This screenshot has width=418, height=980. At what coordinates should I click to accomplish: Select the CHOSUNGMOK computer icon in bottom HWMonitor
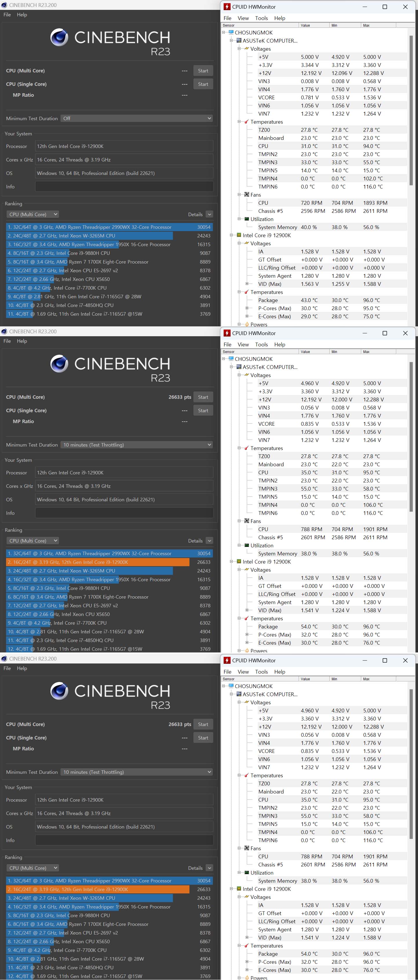pos(231,686)
